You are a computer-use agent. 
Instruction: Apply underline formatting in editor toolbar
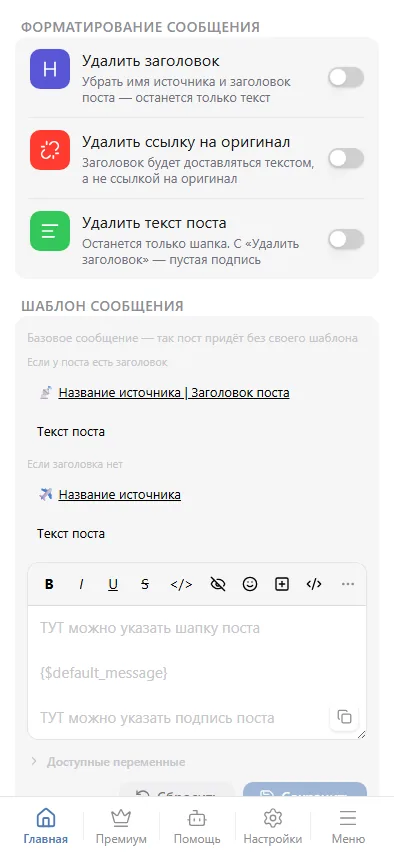coord(113,584)
